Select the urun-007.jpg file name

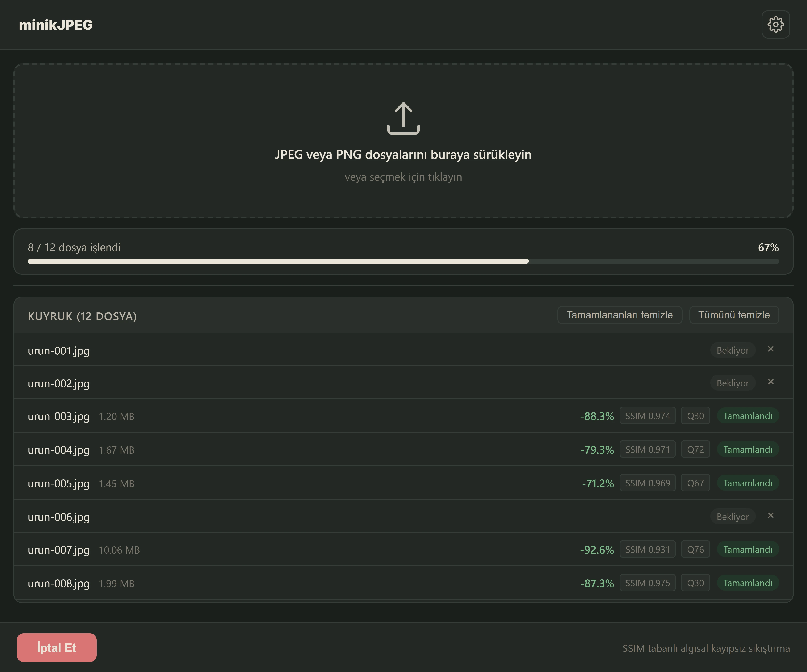click(x=59, y=550)
